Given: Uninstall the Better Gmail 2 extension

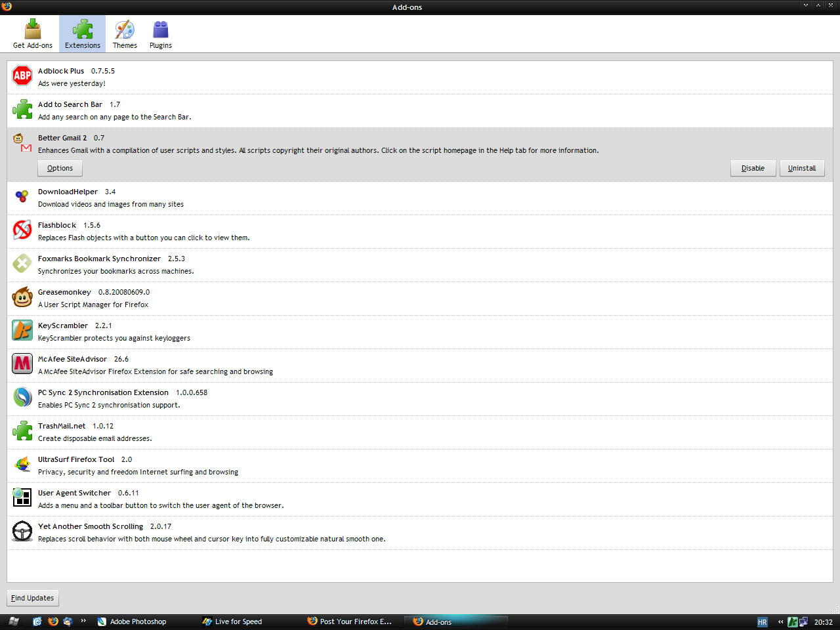Looking at the screenshot, I should pyautogui.click(x=802, y=169).
